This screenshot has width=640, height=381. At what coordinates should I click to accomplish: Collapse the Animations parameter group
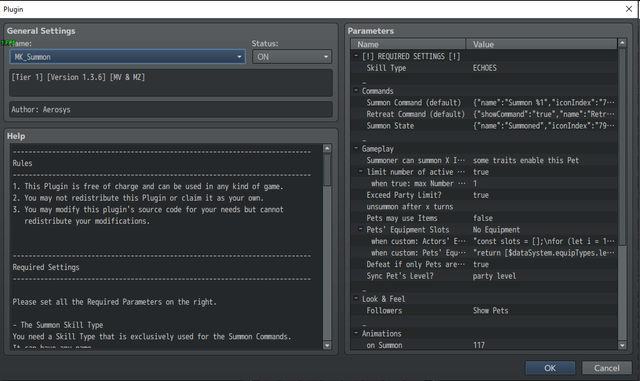pyautogui.click(x=356, y=333)
